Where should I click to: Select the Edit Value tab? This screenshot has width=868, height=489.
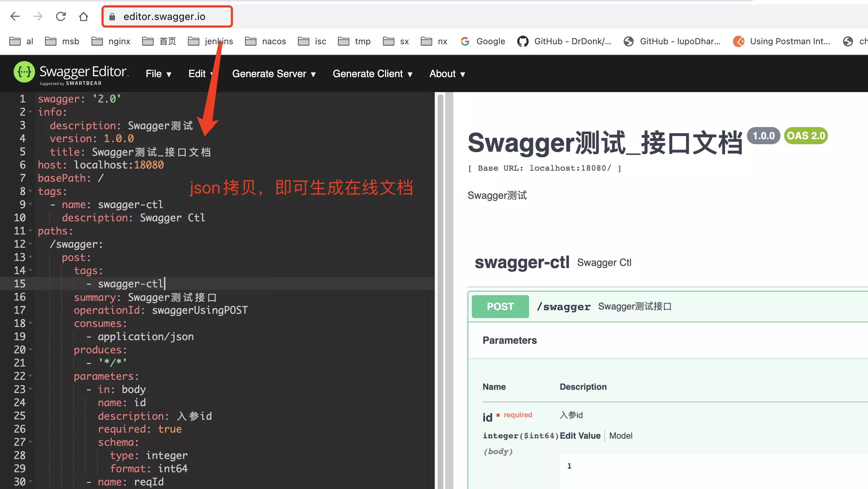click(580, 436)
